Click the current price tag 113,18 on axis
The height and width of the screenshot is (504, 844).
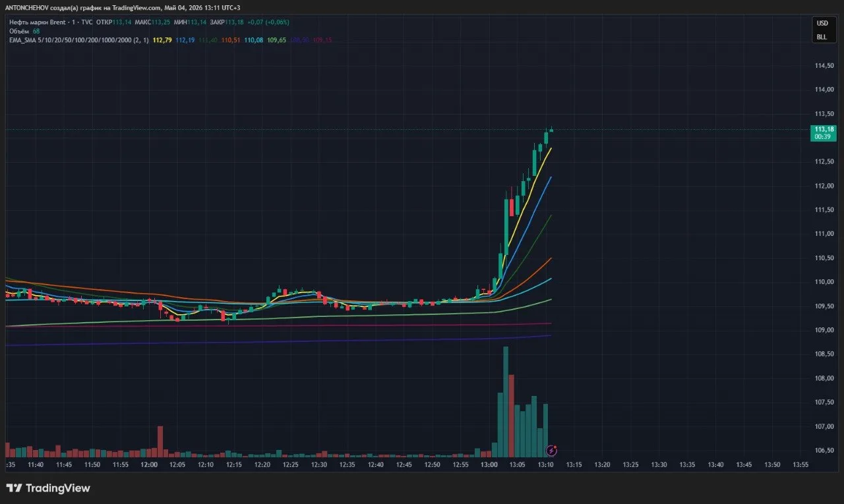click(825, 129)
